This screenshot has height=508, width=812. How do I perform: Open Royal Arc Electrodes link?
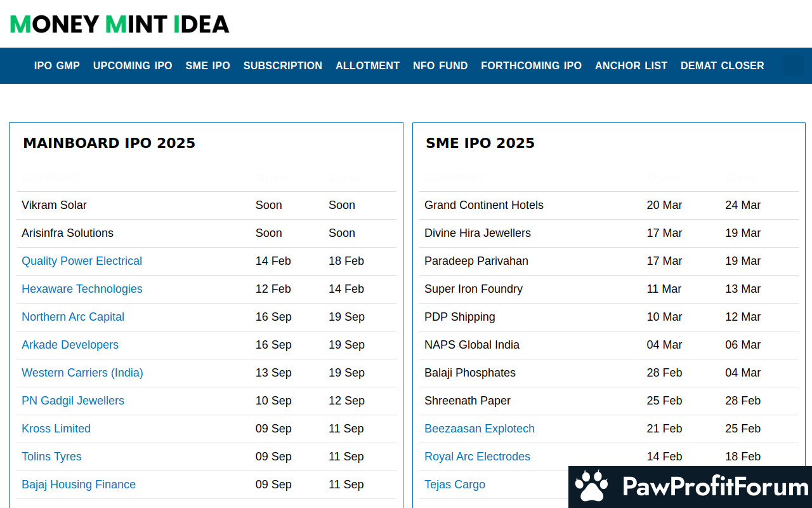(477, 457)
